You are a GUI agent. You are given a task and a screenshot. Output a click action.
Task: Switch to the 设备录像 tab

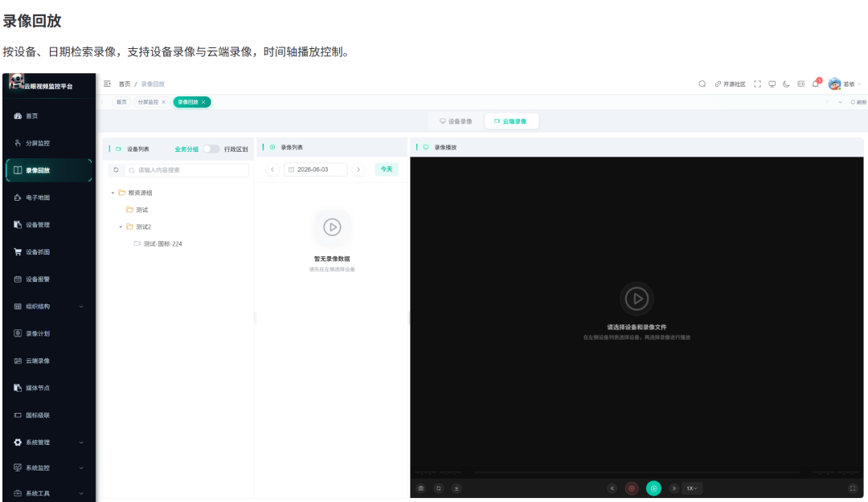coord(456,121)
